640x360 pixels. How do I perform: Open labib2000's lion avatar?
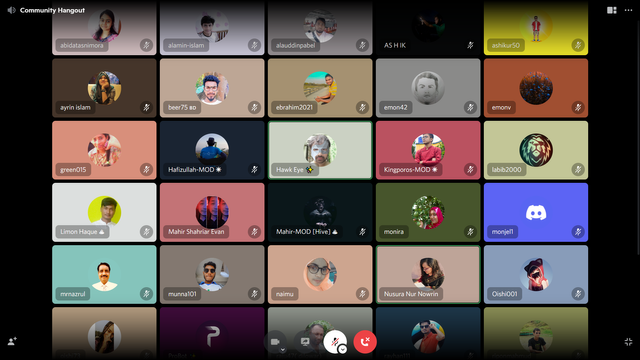pyautogui.click(x=536, y=150)
